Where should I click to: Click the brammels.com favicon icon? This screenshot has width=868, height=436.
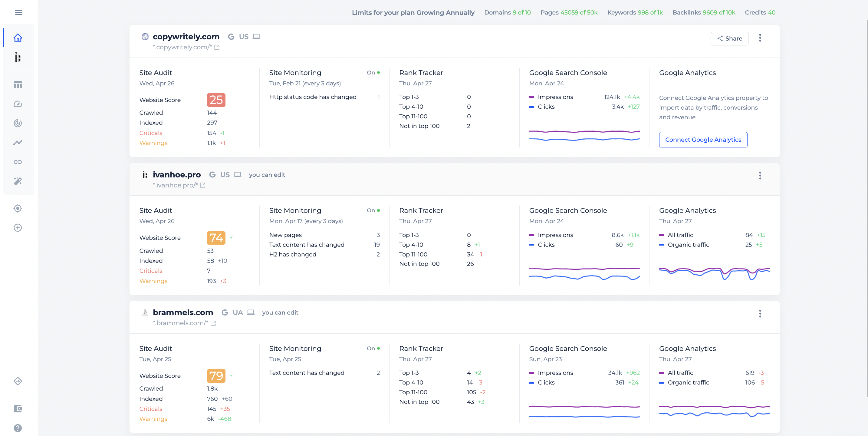click(145, 312)
